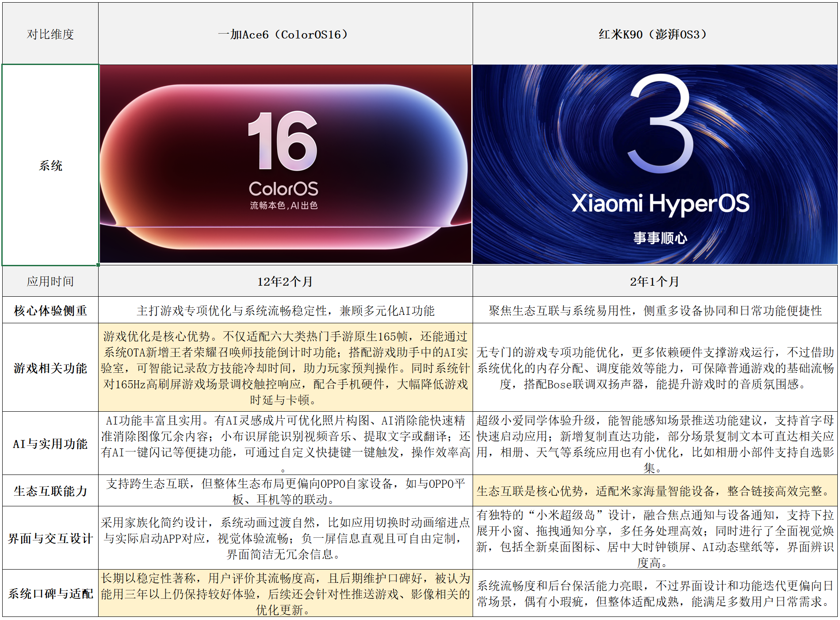Select the 系统 row label cell

click(x=50, y=165)
